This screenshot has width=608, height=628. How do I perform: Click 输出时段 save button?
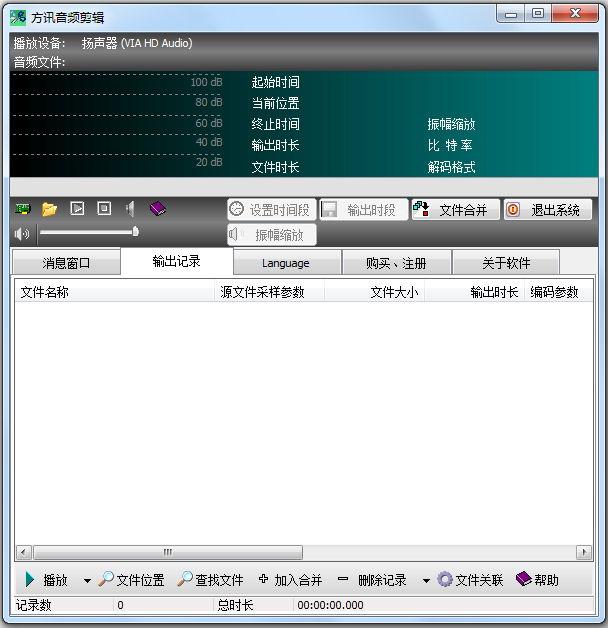click(x=364, y=209)
